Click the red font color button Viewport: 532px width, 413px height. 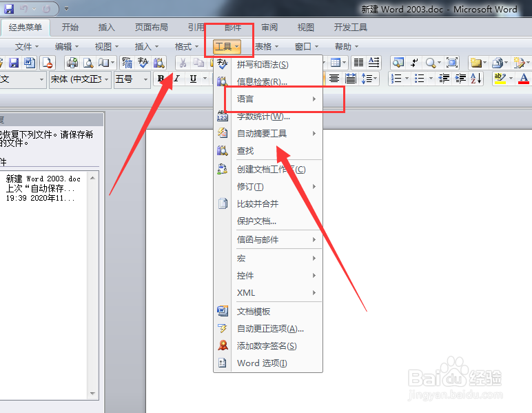pyautogui.click(x=524, y=79)
